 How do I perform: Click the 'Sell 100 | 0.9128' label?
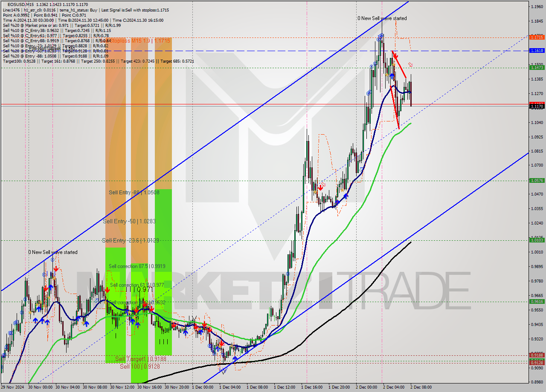point(140,366)
